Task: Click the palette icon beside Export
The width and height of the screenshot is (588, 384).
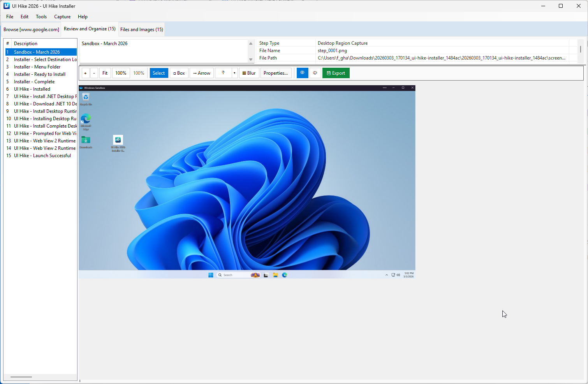Action: coord(315,73)
